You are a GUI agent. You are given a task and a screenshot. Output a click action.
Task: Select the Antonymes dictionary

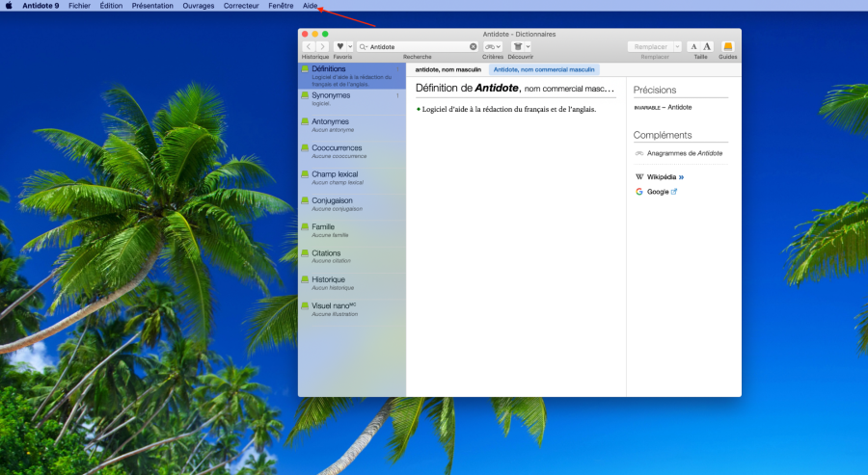352,128
